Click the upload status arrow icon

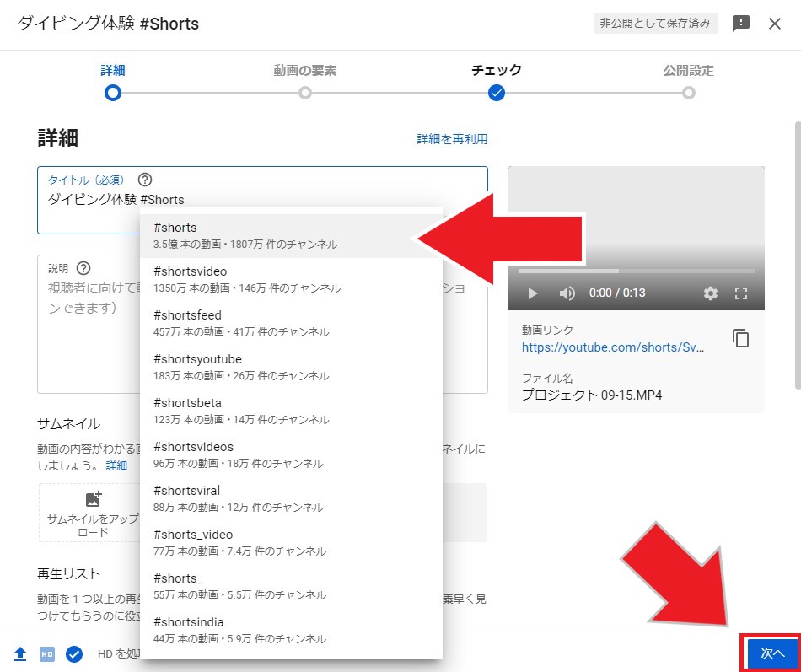coord(20,654)
